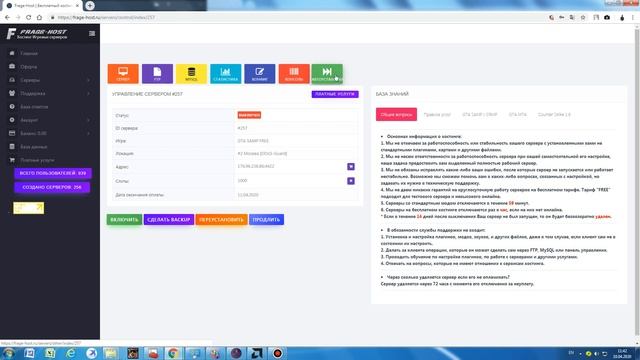Image resolution: width=640 pixels, height=360 pixels.
Task: Open База данных in the sidebar
Action: [33, 147]
